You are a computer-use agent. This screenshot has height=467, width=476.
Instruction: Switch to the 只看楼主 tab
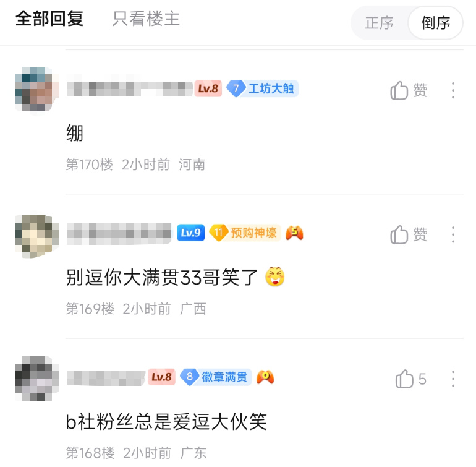click(146, 19)
